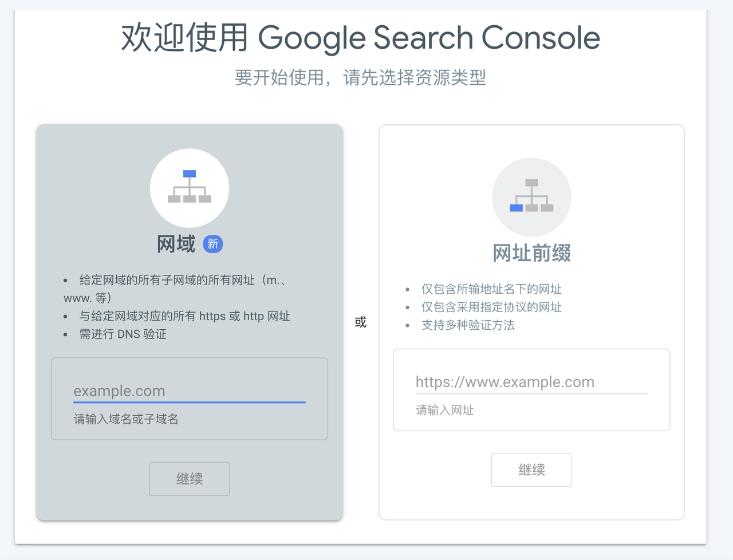This screenshot has height=560, width=733.
Task: Click the Domain (网域) sitemap icon
Action: tap(190, 188)
